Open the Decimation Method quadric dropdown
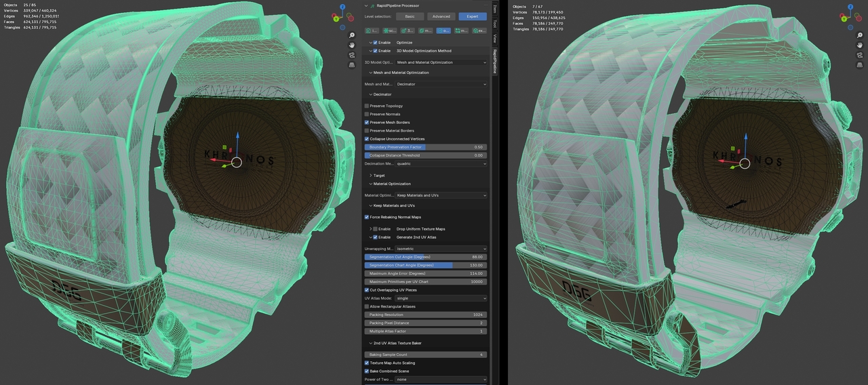Screen dimensions: 868x385 click(x=441, y=163)
